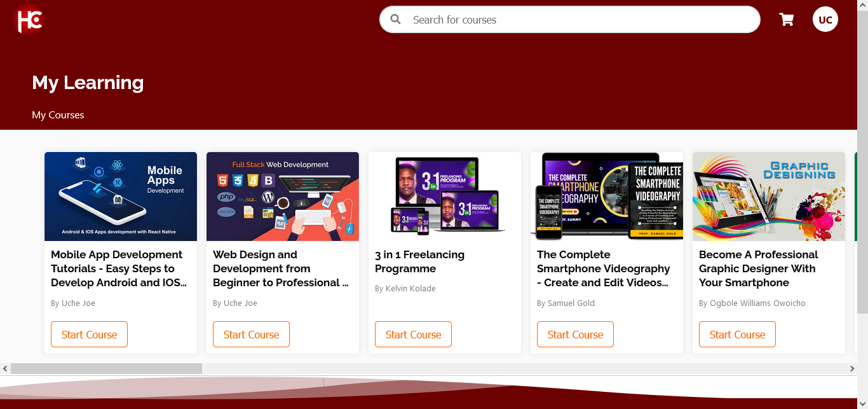This screenshot has width=868, height=409.
Task: Start the 3 in 1 Freelancing course
Action: (x=413, y=335)
